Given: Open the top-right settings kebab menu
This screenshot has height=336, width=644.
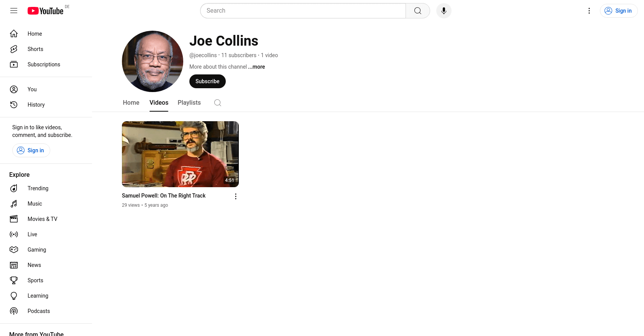Looking at the screenshot, I should 589,11.
